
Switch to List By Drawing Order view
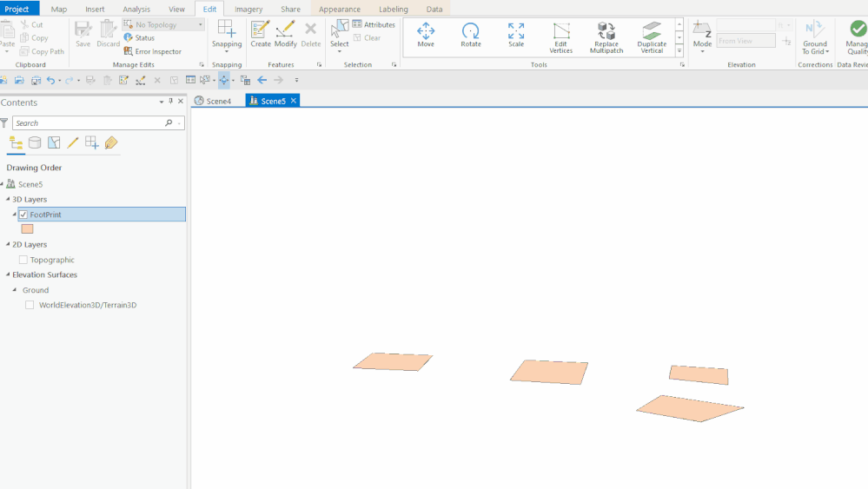[16, 144]
